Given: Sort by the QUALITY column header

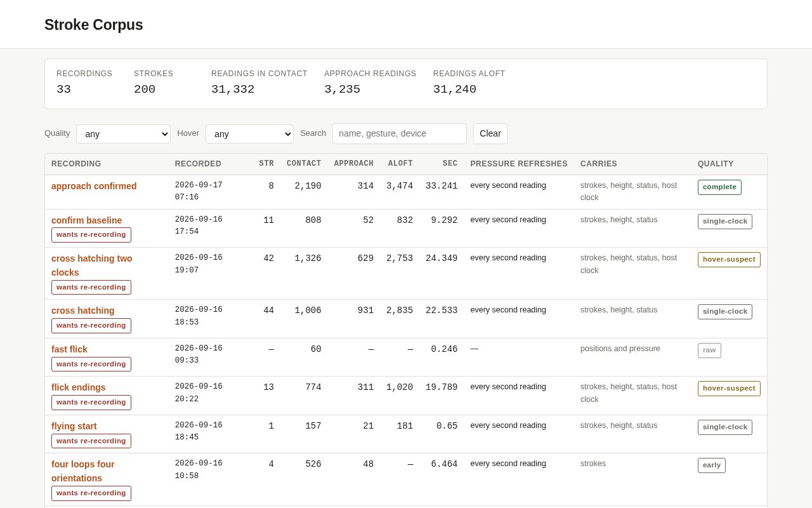Looking at the screenshot, I should [716, 164].
